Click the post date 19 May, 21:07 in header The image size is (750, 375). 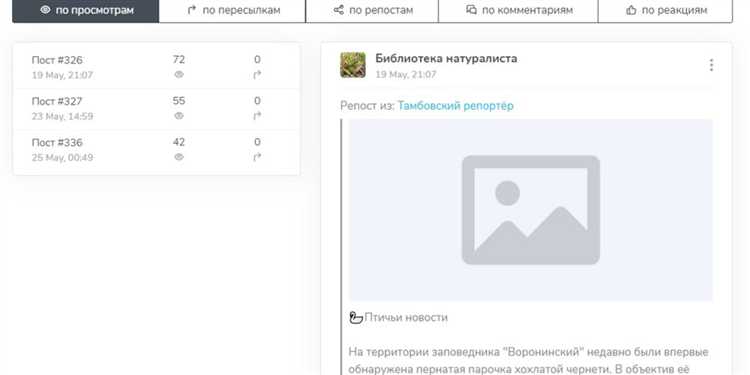point(406,75)
